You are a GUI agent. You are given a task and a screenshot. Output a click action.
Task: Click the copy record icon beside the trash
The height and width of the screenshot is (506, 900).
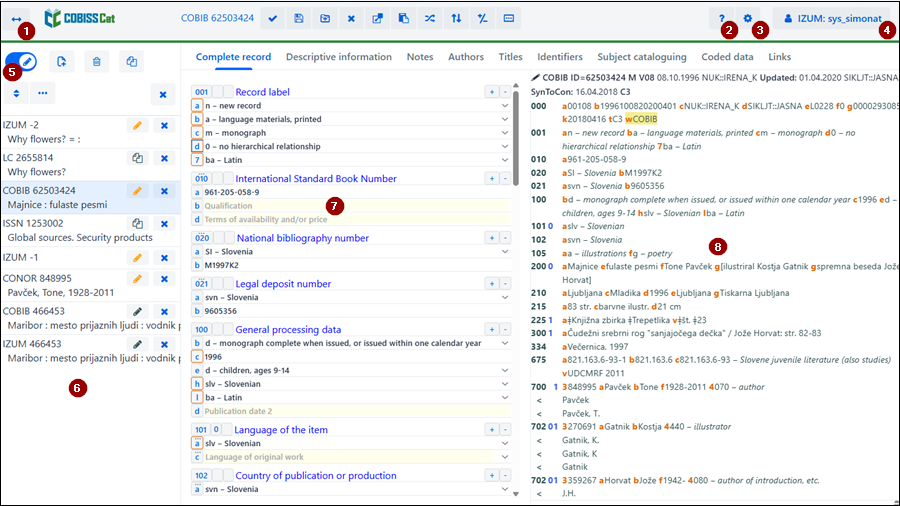coord(131,61)
